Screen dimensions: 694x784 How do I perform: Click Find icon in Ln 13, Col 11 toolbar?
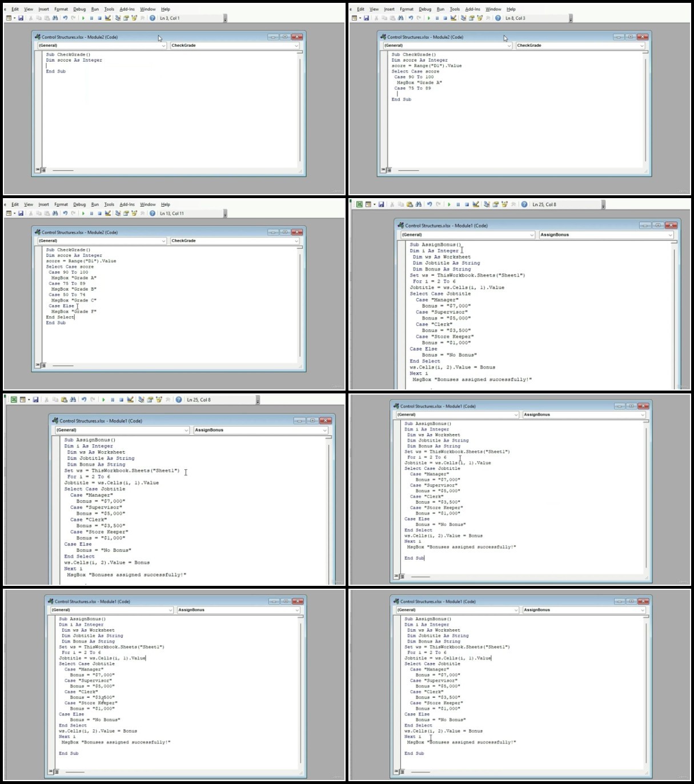55,214
